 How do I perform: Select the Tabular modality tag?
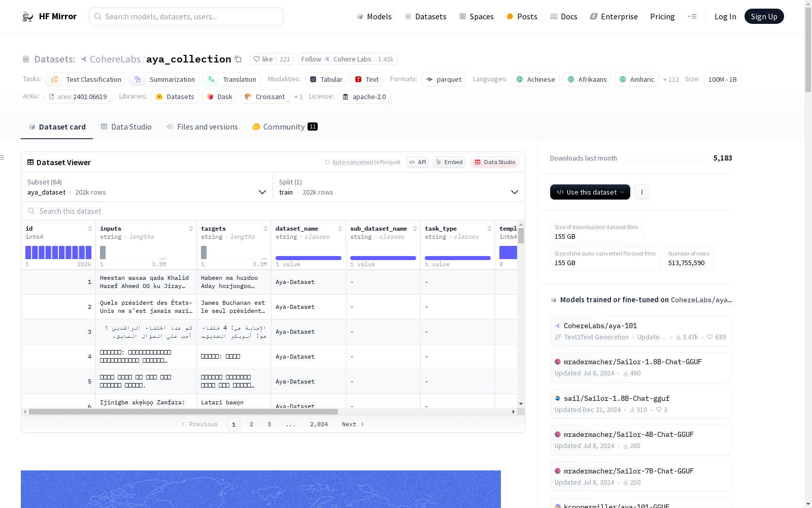tap(326, 79)
